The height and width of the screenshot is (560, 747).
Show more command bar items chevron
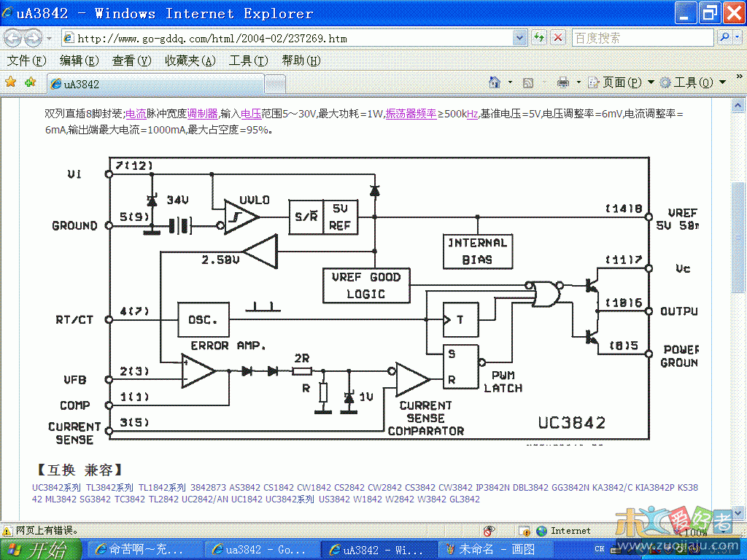(x=740, y=76)
